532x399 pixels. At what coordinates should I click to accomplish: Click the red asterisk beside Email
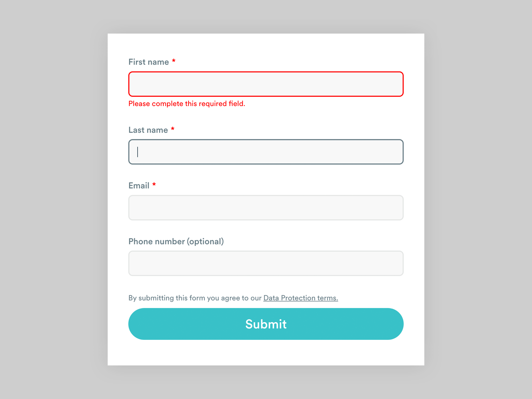coord(154,185)
